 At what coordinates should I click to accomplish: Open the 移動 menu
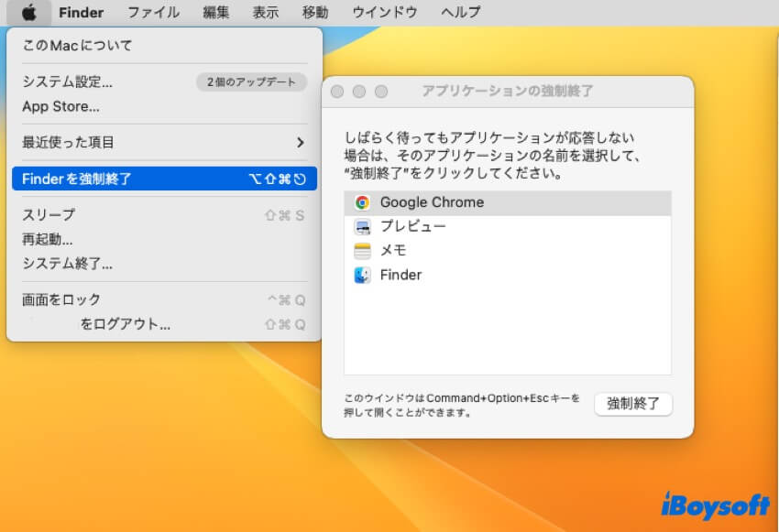[315, 13]
